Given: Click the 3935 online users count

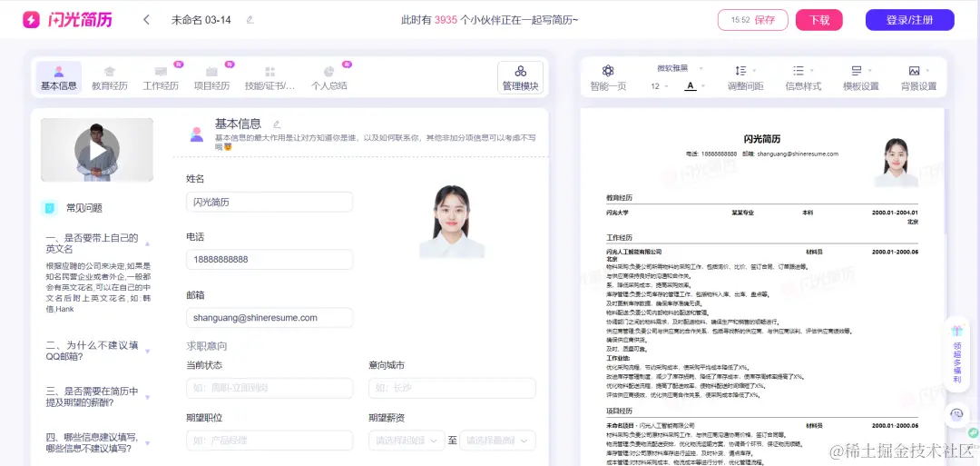Looking at the screenshot, I should click(x=446, y=20).
